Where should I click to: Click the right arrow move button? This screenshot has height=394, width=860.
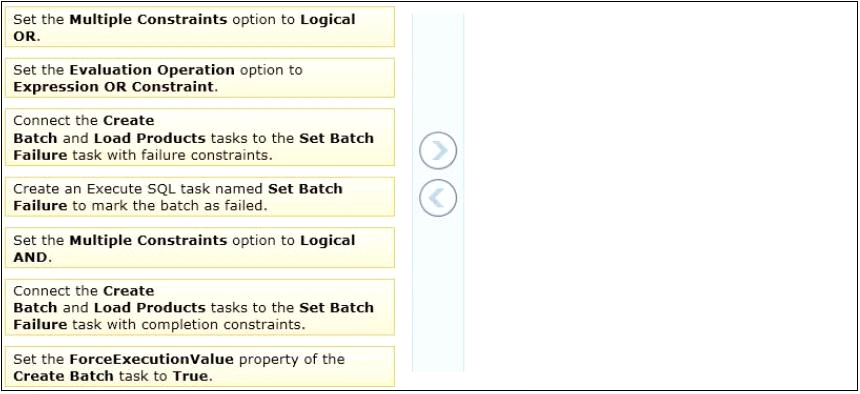tap(438, 150)
